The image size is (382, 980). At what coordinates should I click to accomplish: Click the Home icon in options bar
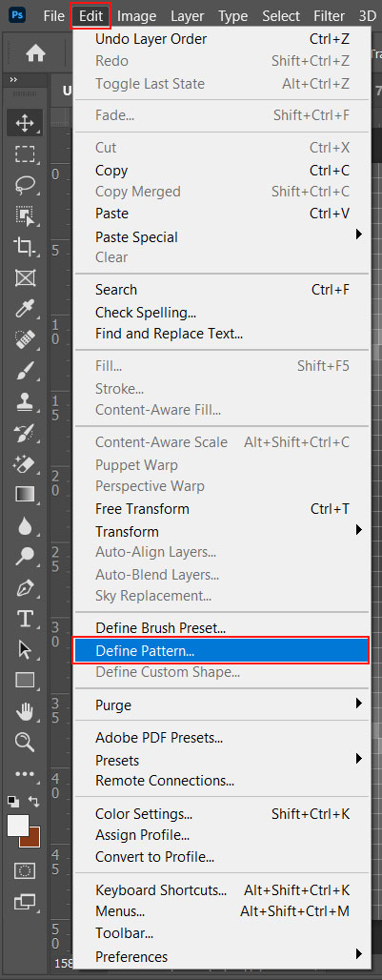click(35, 53)
